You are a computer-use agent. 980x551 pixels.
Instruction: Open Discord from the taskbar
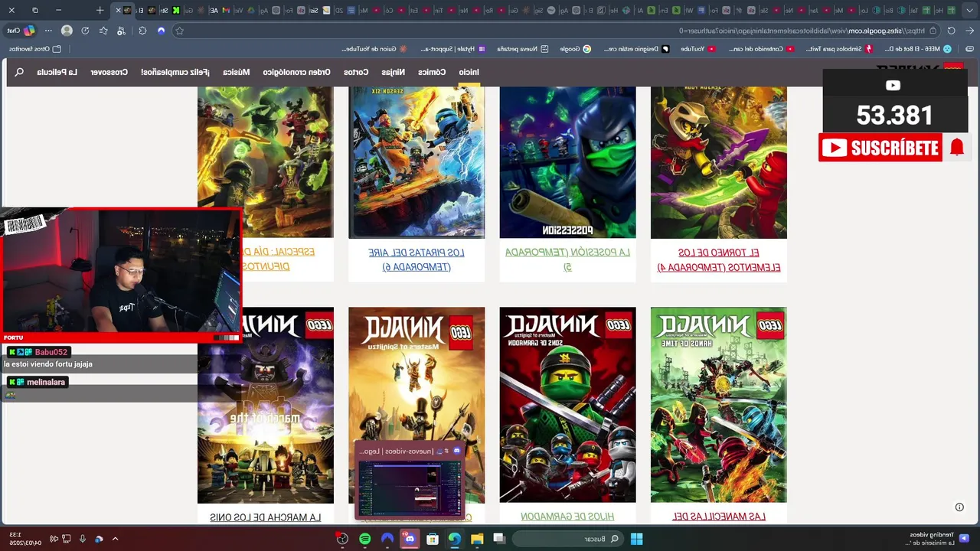click(410, 539)
